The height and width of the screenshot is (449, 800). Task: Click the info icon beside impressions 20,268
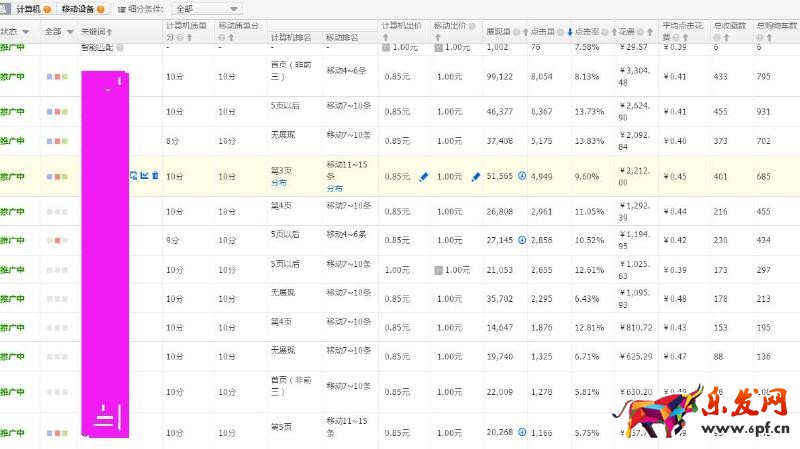pos(521,433)
